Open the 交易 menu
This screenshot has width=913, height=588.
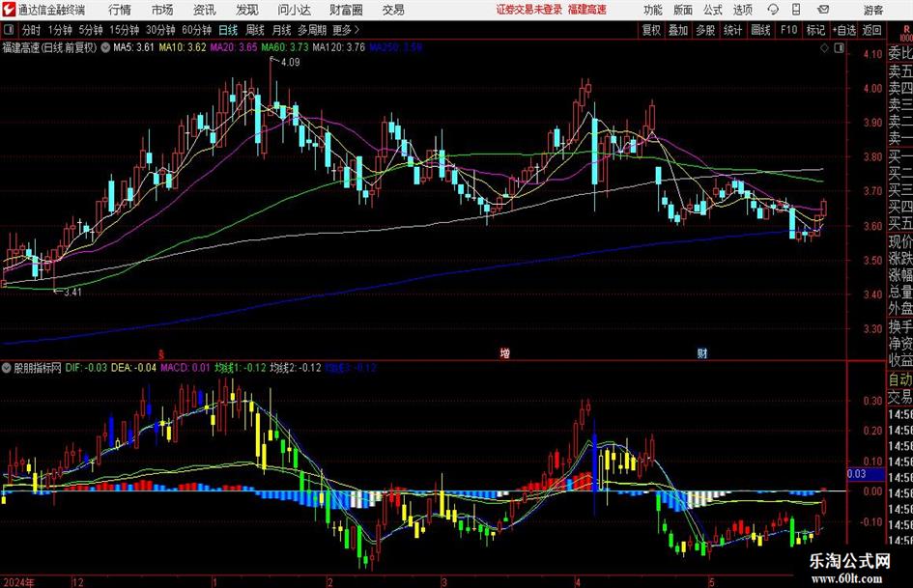pos(393,10)
